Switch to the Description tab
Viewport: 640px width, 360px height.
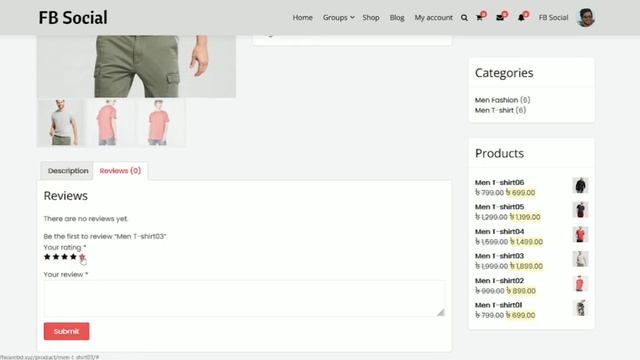coord(68,171)
